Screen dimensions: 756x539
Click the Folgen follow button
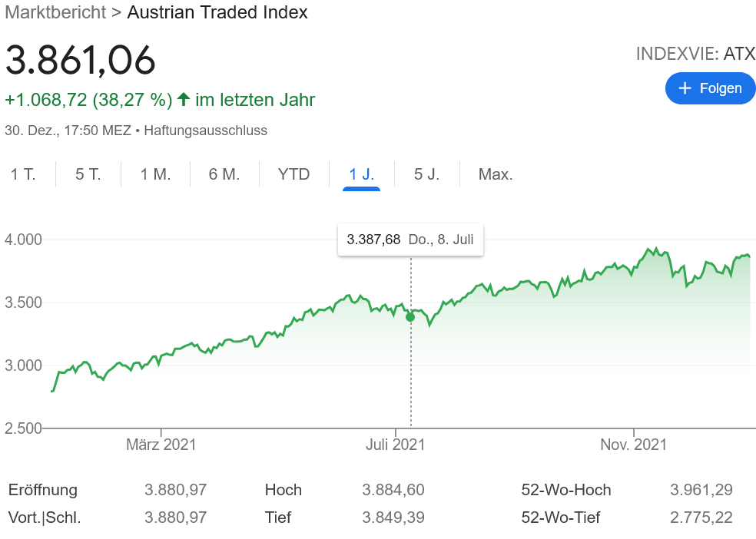(710, 88)
